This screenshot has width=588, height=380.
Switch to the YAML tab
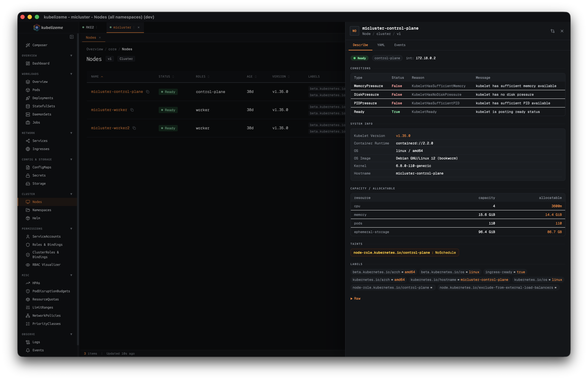pos(381,45)
